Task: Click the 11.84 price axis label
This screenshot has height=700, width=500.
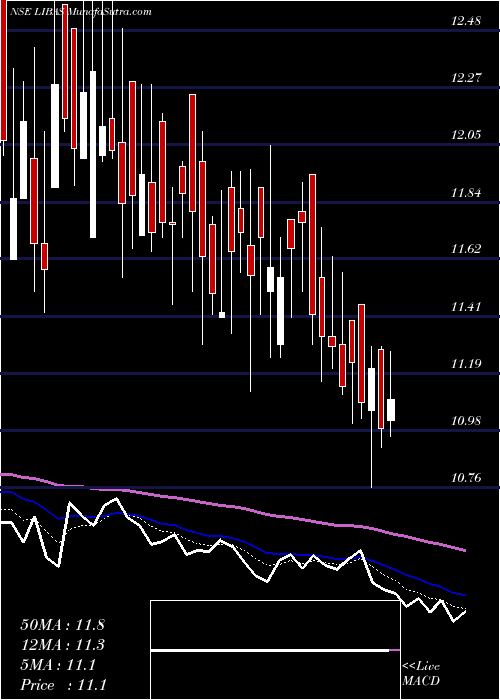Action: pos(467,192)
